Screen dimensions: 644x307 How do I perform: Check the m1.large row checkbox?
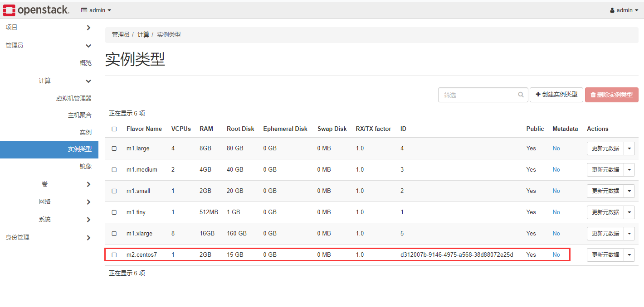coord(114,149)
